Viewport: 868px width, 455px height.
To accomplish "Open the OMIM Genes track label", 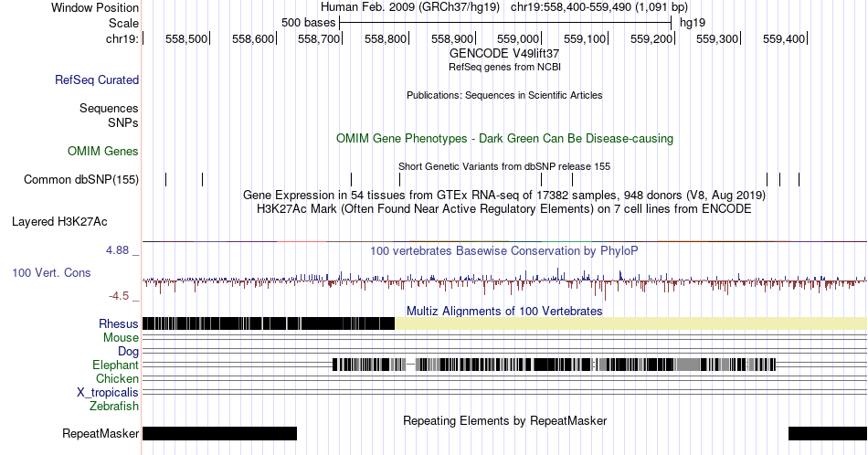I will coord(103,151).
